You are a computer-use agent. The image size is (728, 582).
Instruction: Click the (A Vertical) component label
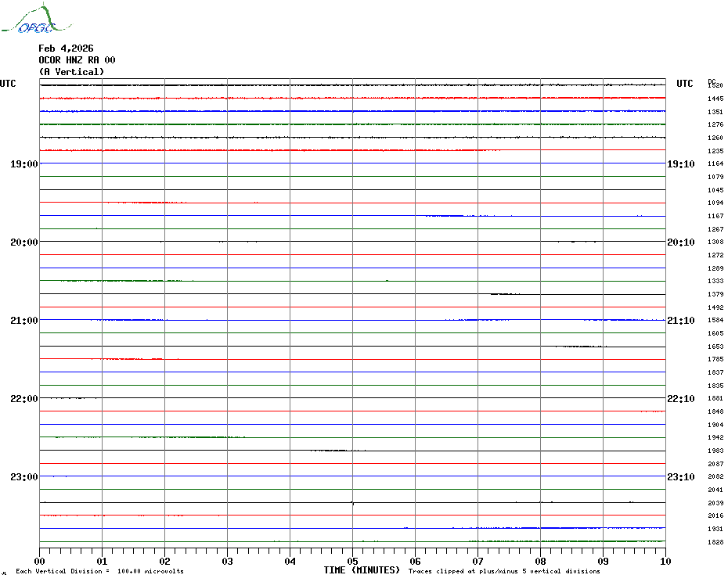click(71, 72)
